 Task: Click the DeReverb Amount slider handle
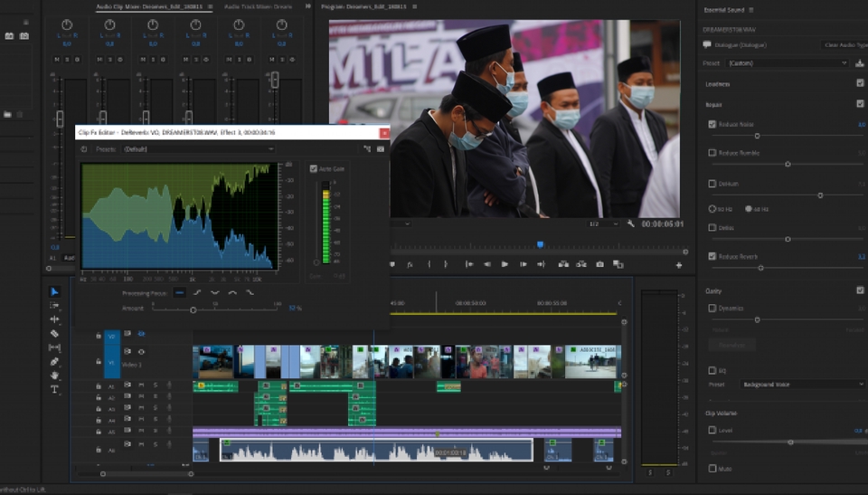(x=193, y=309)
